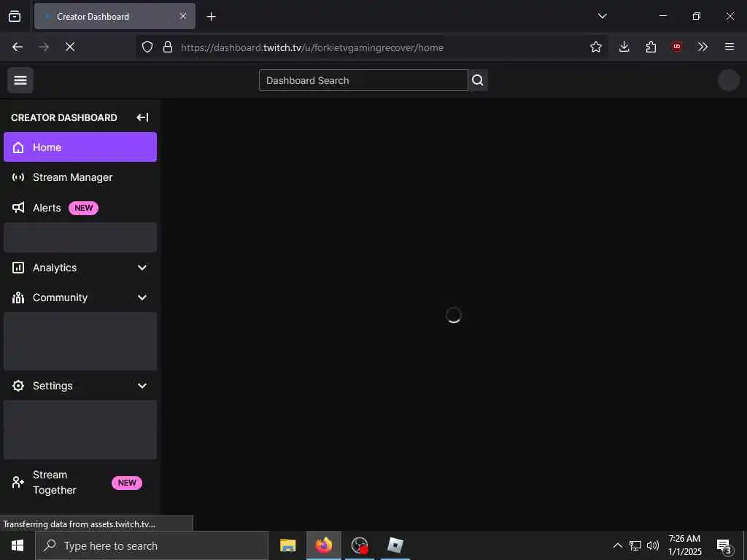Screen dimensions: 747x560
Task: Click the taskbar search box
Action: coord(152,545)
